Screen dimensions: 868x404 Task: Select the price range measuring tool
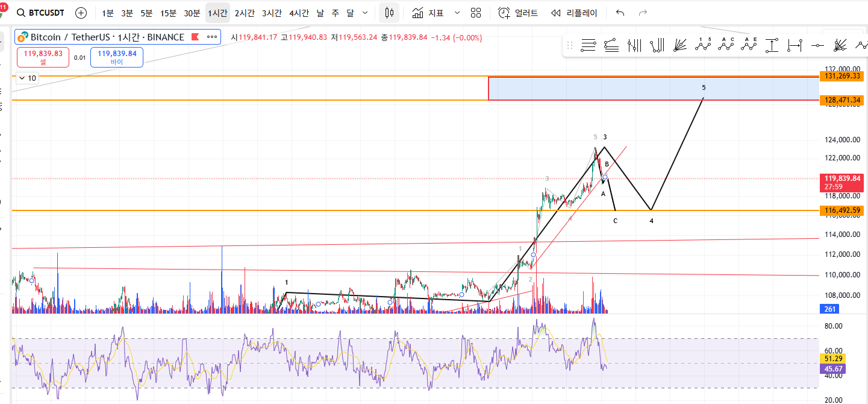click(772, 45)
